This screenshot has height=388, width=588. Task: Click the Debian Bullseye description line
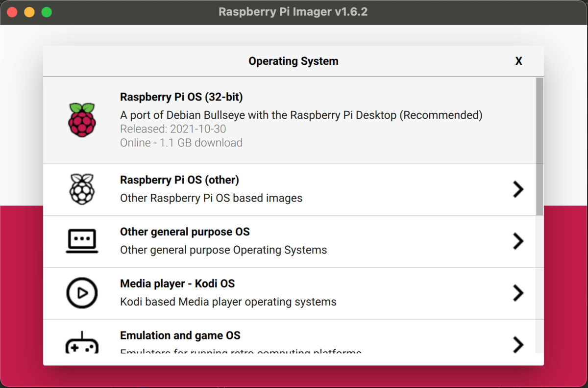(x=301, y=115)
